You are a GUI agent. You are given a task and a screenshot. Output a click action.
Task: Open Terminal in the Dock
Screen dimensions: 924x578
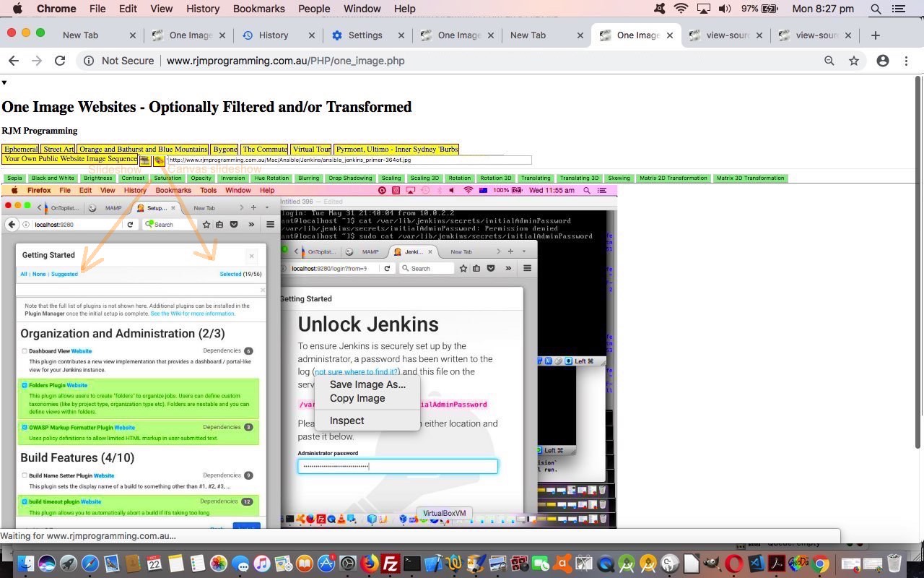pos(412,563)
